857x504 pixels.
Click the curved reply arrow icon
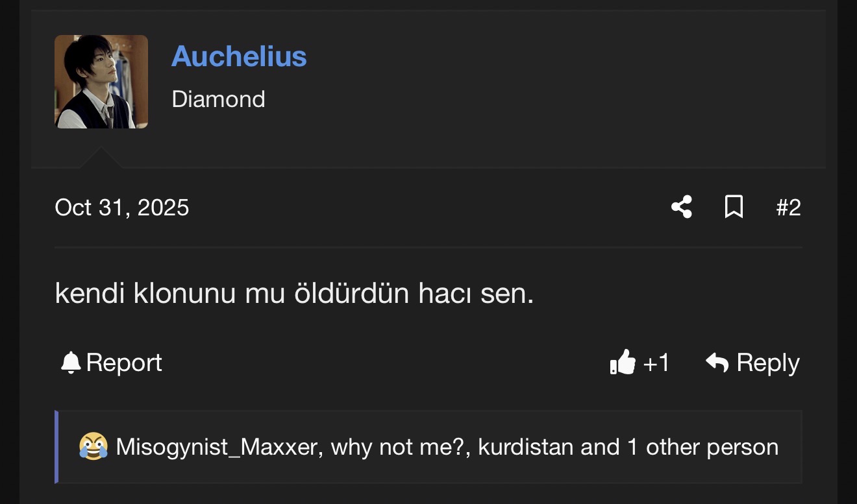717,363
